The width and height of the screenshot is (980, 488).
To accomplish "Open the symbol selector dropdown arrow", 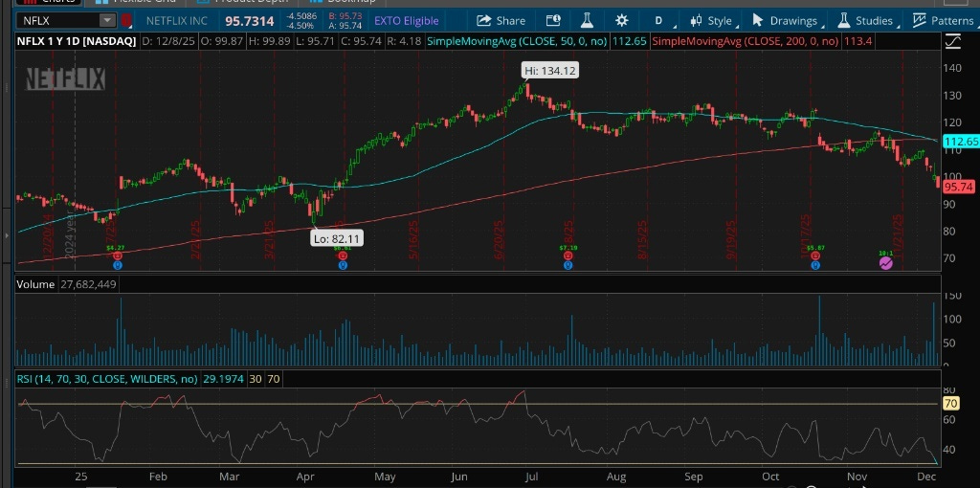I will pyautogui.click(x=107, y=21).
